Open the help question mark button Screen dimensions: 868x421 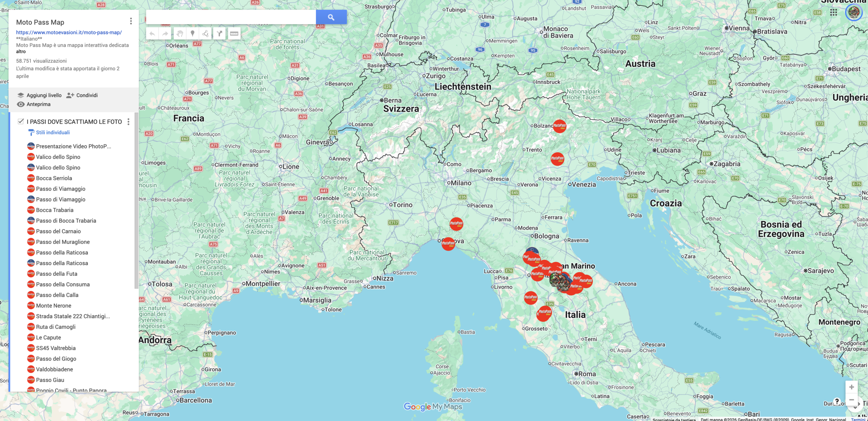click(837, 401)
